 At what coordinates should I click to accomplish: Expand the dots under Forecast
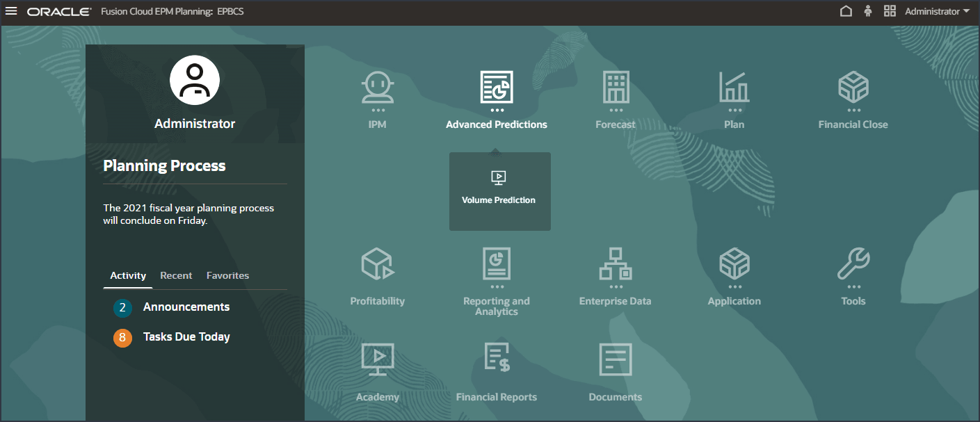click(616, 110)
